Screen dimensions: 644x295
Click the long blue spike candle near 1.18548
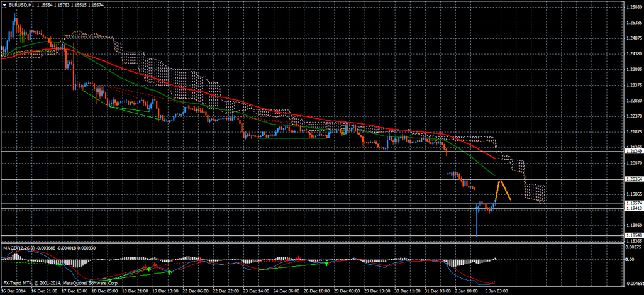click(477, 221)
